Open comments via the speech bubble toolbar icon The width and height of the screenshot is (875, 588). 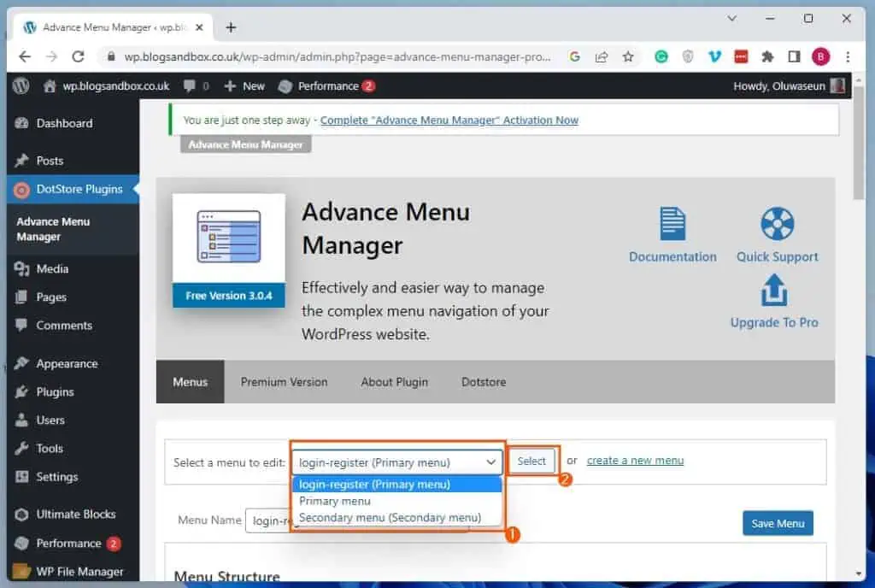[x=191, y=85]
